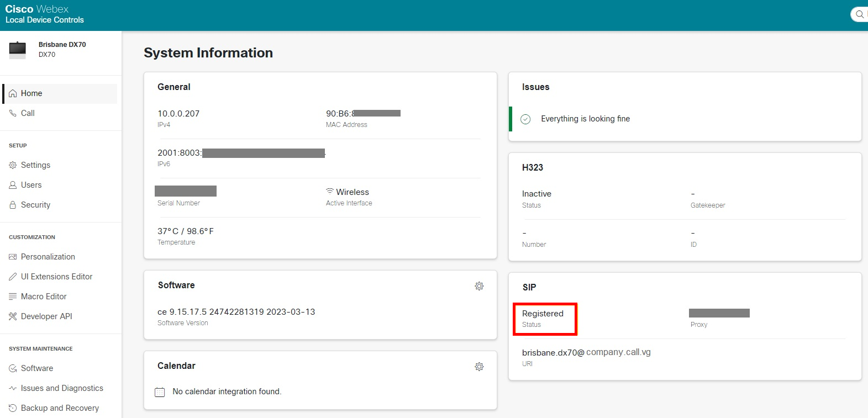The height and width of the screenshot is (418, 868).
Task: Click the search icon in header
Action: pos(860,14)
